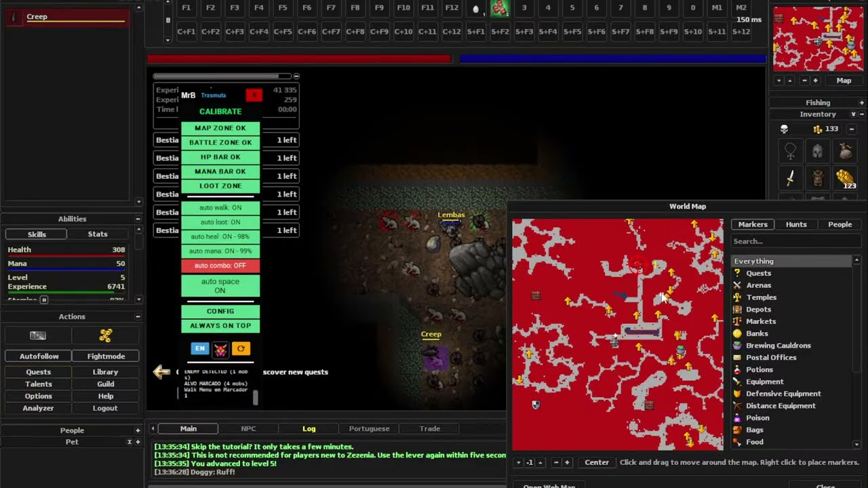
Task: Close the MrB bot panel with red X
Action: 254,96
